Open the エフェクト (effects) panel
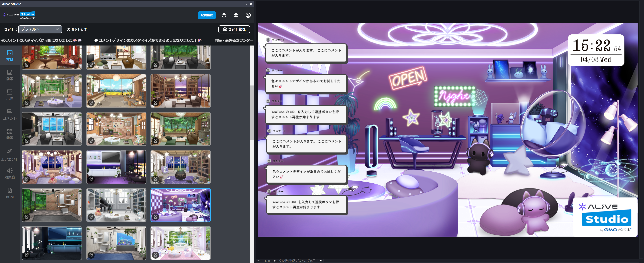The width and height of the screenshot is (644, 263). (x=10, y=154)
